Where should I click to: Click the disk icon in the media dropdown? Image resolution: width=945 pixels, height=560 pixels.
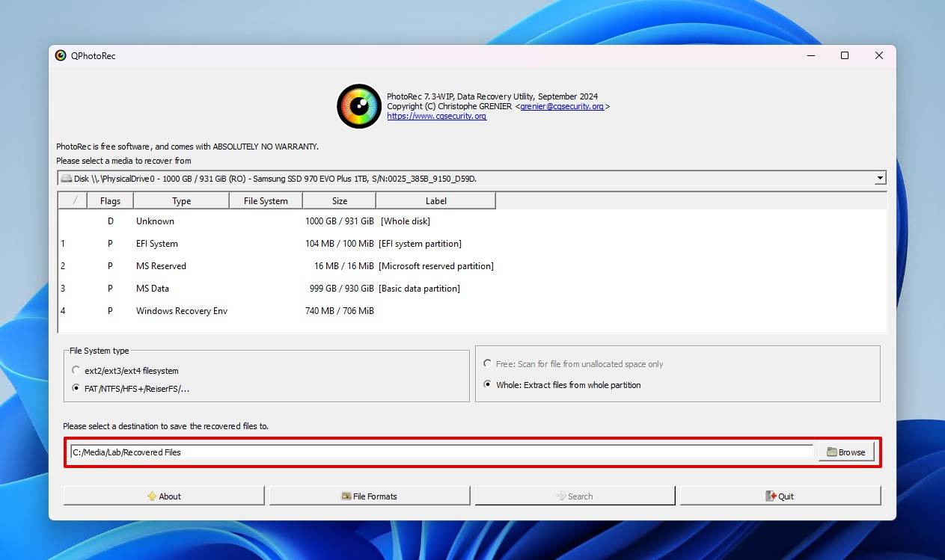point(66,179)
